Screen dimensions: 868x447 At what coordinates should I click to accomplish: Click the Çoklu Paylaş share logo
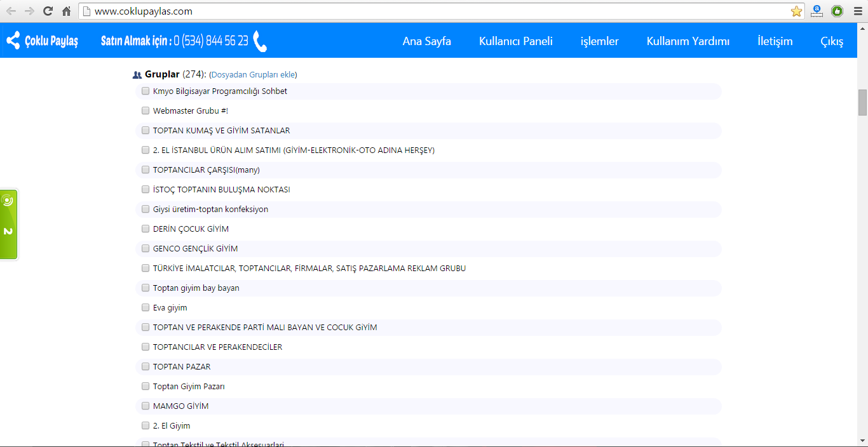click(13, 41)
